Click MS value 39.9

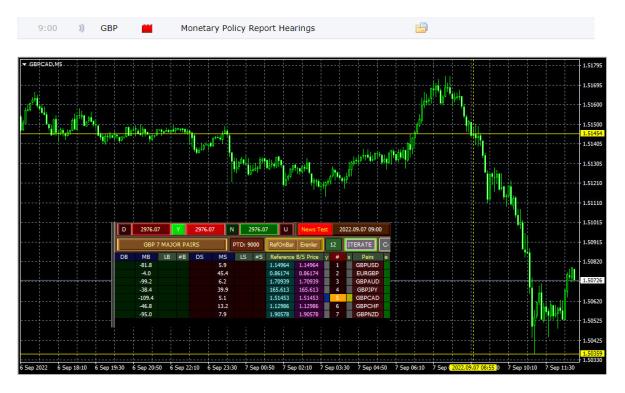coord(222,290)
